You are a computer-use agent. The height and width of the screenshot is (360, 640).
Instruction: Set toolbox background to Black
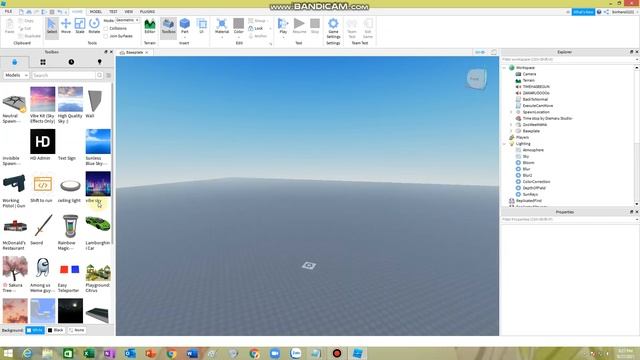(56, 330)
